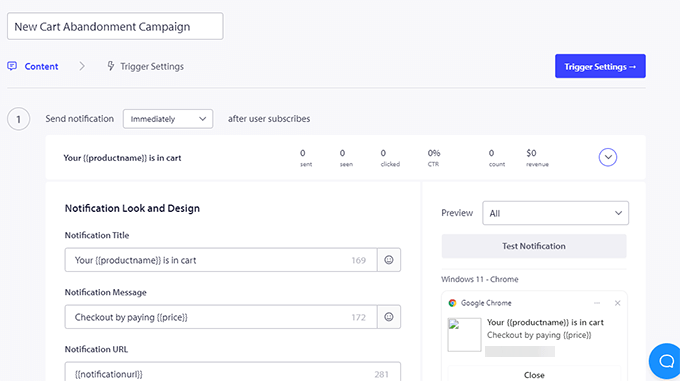Click into the Notification Title input
The width and height of the screenshot is (680, 381).
[221, 260]
